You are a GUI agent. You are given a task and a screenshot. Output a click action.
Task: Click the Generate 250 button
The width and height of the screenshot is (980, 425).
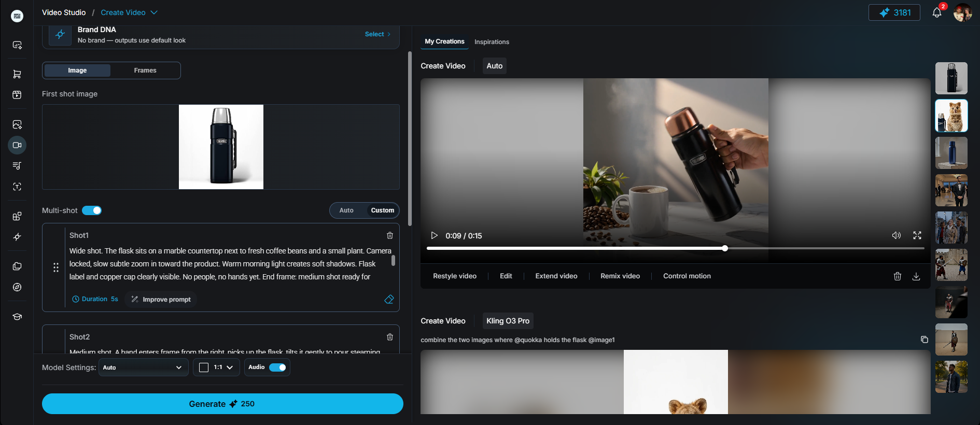click(x=222, y=404)
